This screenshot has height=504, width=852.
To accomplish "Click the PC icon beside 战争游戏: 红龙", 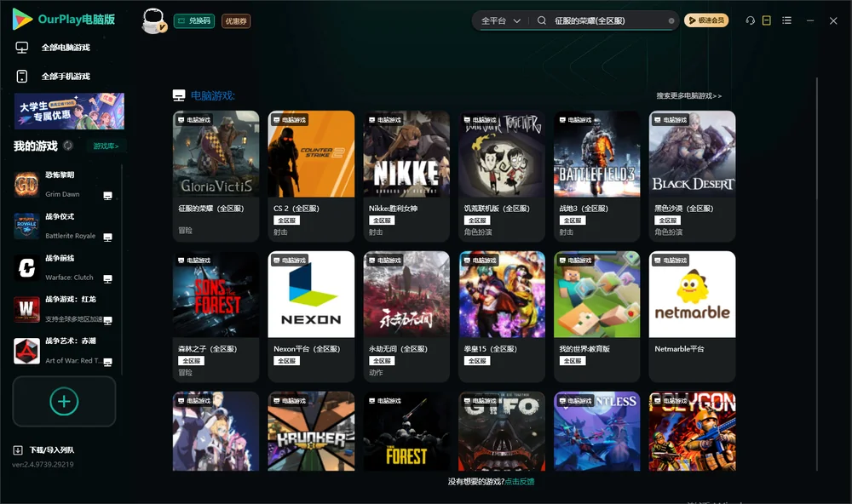I will pos(107,320).
